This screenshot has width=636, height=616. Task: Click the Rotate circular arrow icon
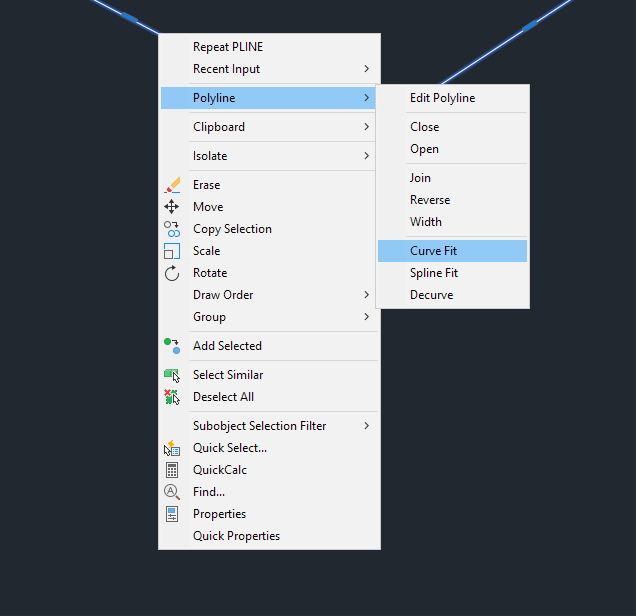pyautogui.click(x=172, y=273)
